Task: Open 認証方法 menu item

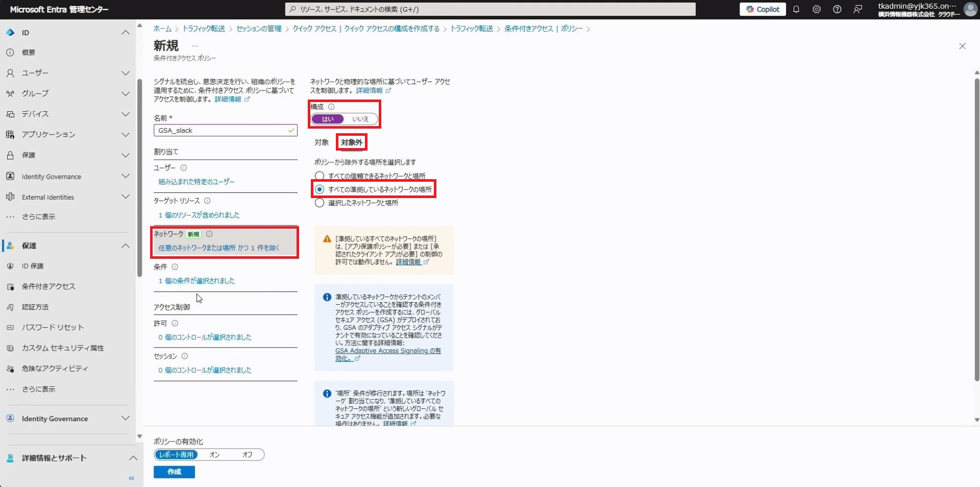Action: [35, 307]
